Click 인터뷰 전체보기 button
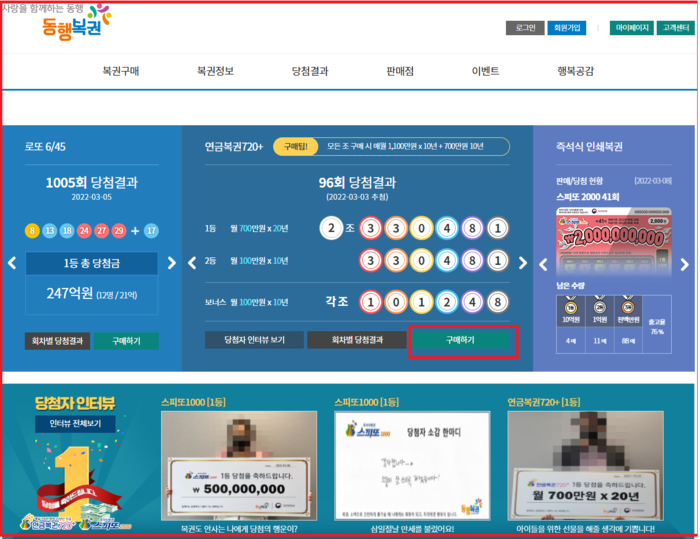The width and height of the screenshot is (700, 539). [75, 423]
